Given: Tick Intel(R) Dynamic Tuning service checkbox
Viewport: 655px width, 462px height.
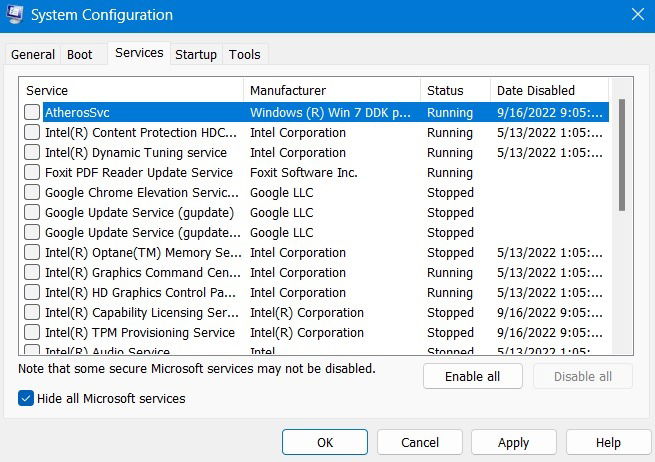Looking at the screenshot, I should point(32,152).
